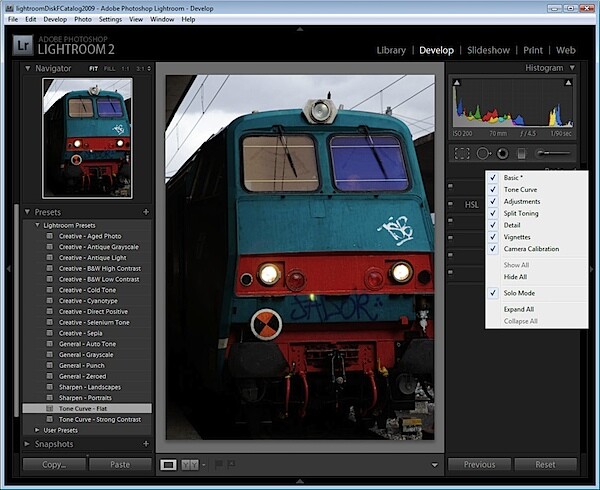
Task: Switch to the Print module
Action: 533,50
